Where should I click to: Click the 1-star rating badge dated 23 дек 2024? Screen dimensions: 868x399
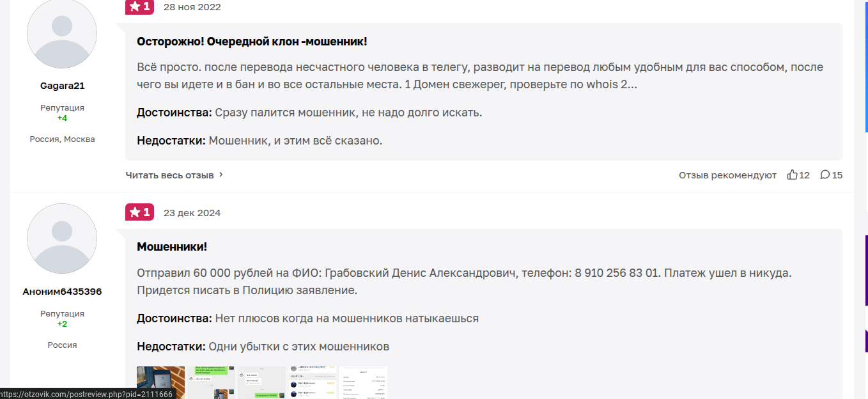[139, 212]
